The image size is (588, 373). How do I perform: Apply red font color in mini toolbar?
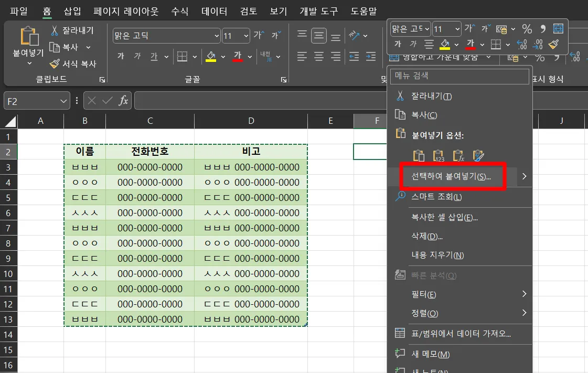pyautogui.click(x=471, y=44)
